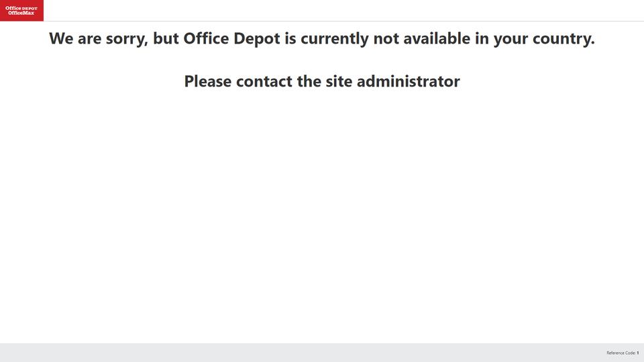Image resolution: width=644 pixels, height=362 pixels.
Task: Click the word "currently" in the heading
Action: pos(335,39)
